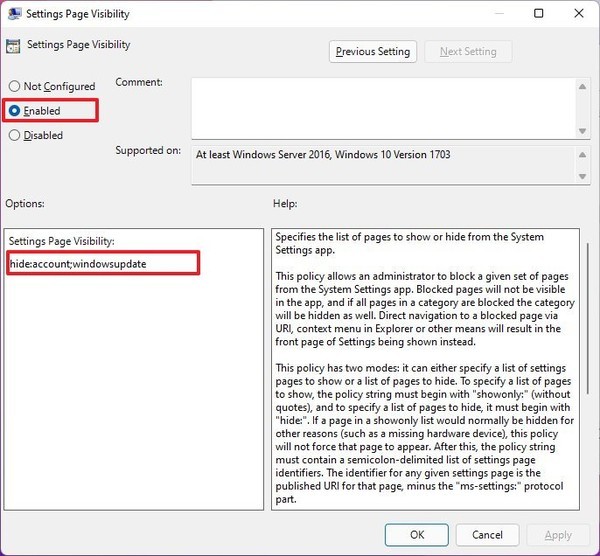This screenshot has height=556, width=600.
Task: Click the 'Help:' section label
Action: [285, 204]
